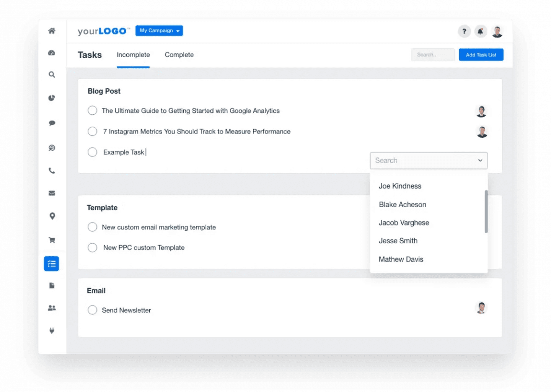Screen dimensions: 551x392
Task: Complete the '7 Instagram Metrics' blog post task
Action: (92, 131)
